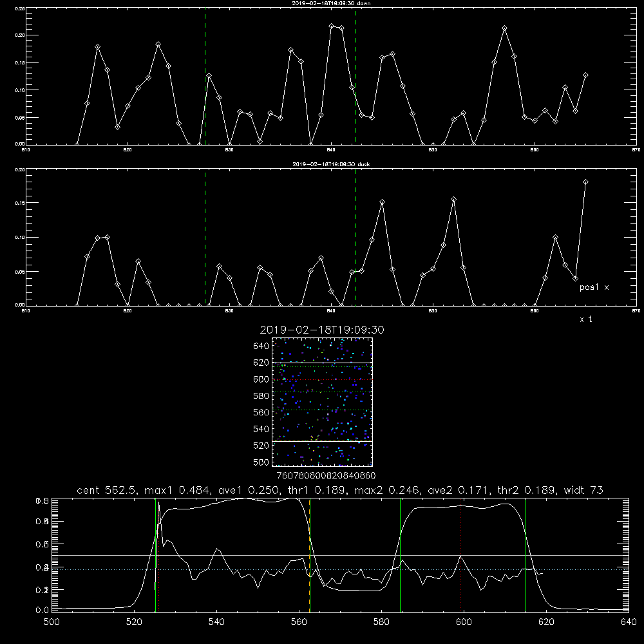The height and width of the screenshot is (644, 644).
Task: Click the 500 y-axis label beside the thumbnail
Action: [x=261, y=462]
